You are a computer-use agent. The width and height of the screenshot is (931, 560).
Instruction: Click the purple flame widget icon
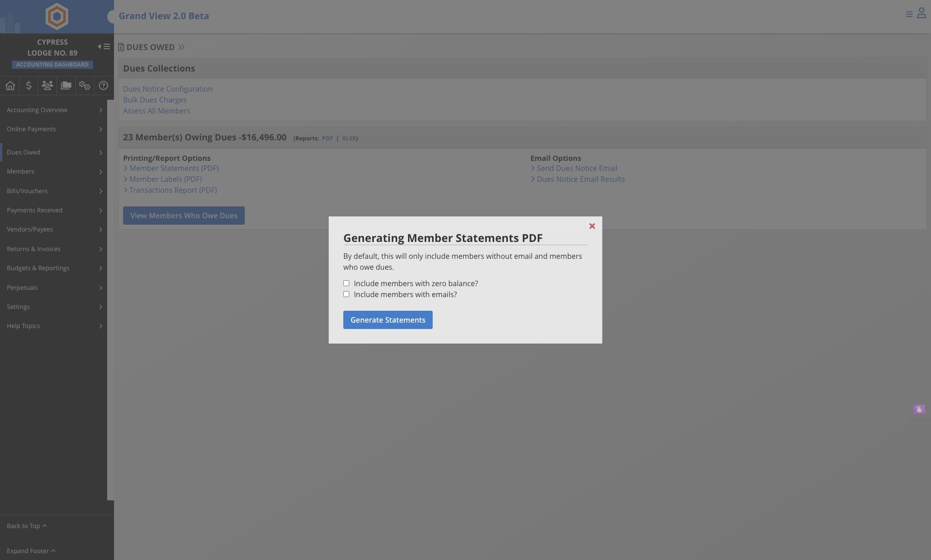click(x=919, y=409)
